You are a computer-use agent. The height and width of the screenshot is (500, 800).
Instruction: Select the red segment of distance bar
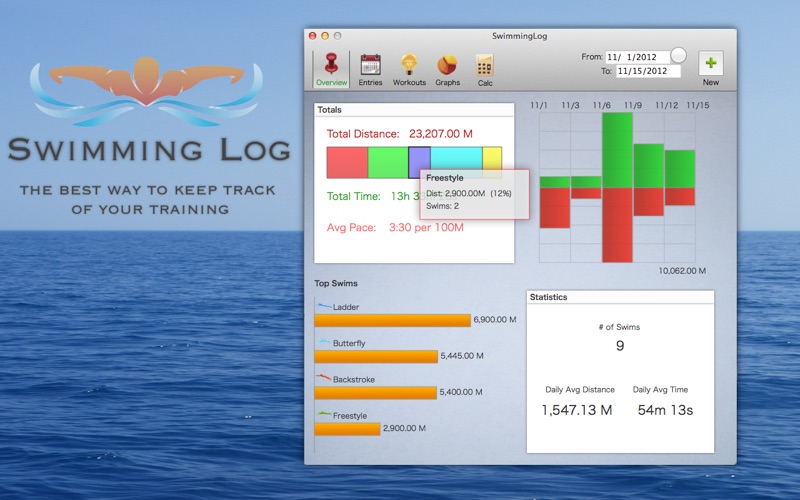pos(347,163)
